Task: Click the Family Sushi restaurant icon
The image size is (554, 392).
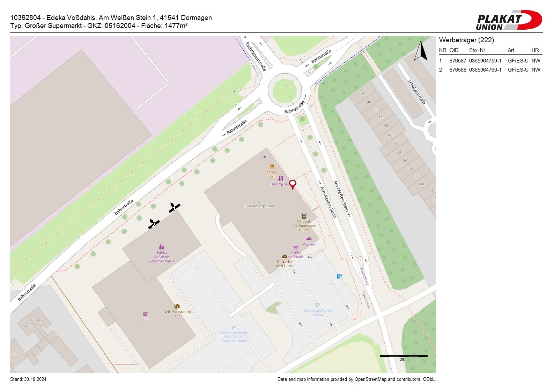Action: point(272,167)
